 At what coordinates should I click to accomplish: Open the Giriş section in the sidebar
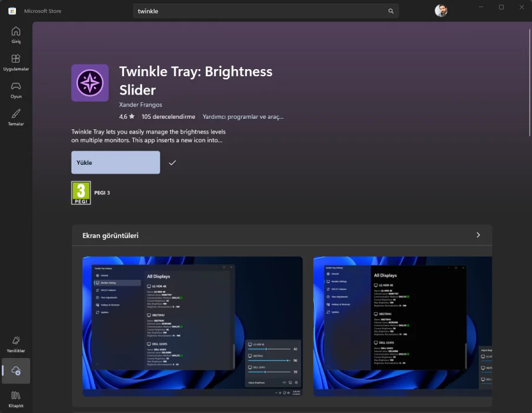click(x=15, y=35)
